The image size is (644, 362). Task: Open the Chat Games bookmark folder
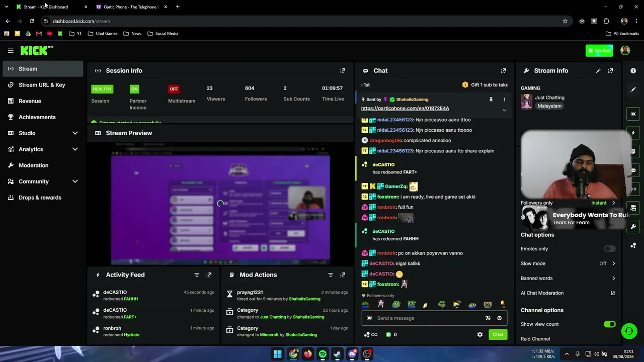coord(103,34)
